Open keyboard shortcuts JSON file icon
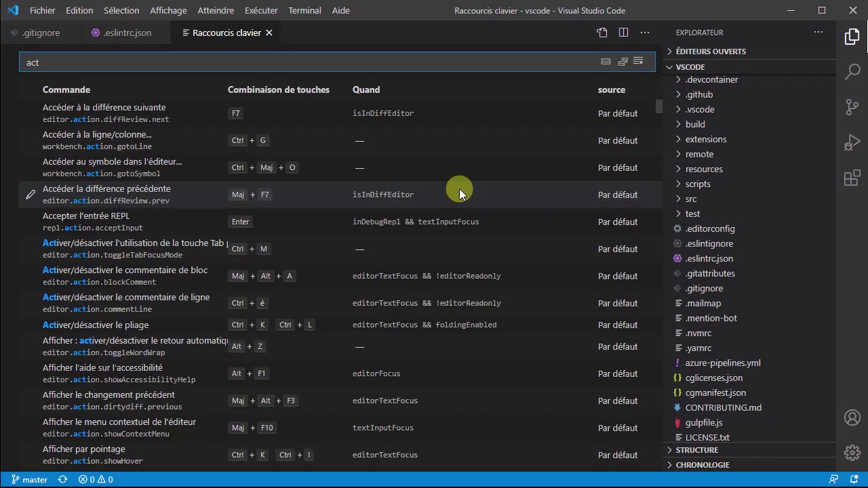Viewport: 868px width, 488px height. point(601,33)
